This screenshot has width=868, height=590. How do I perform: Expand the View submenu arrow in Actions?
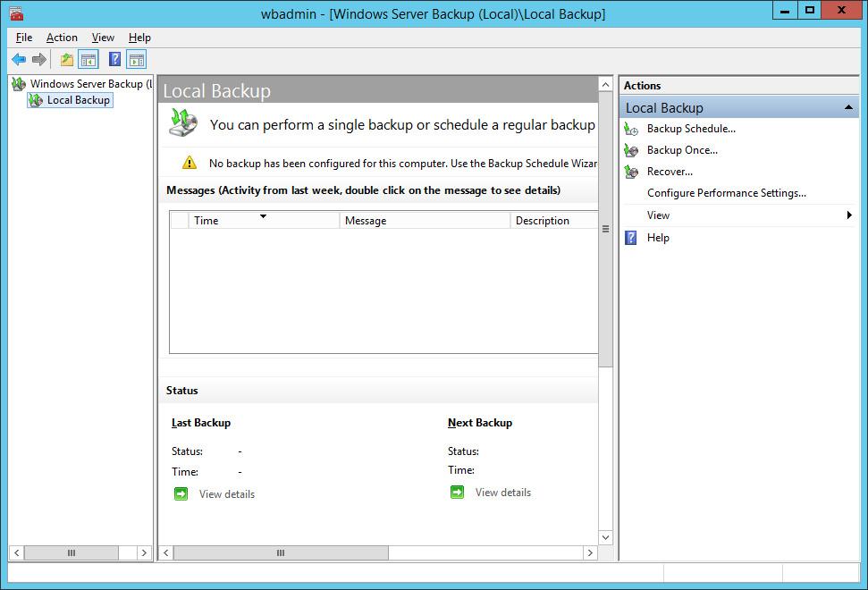(x=848, y=215)
